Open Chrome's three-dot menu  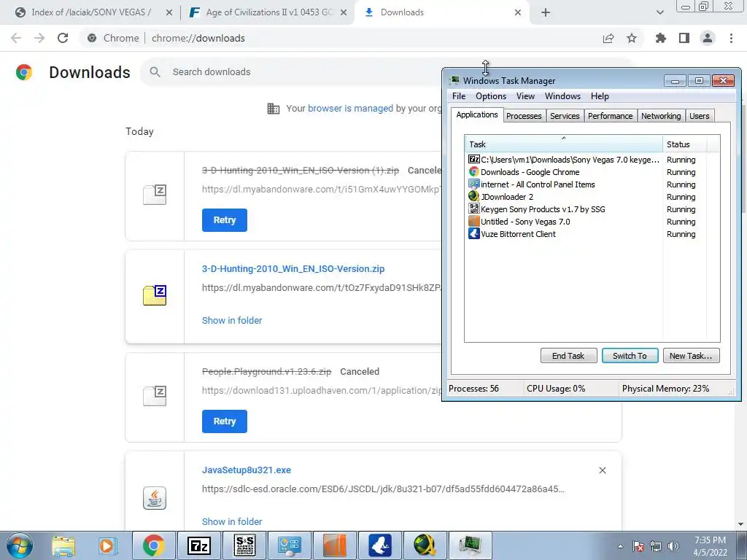click(731, 38)
